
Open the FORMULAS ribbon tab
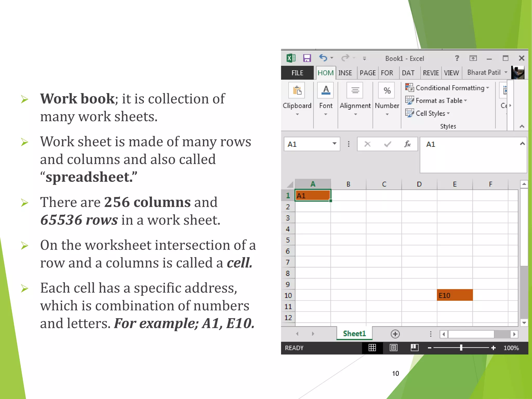pos(387,73)
